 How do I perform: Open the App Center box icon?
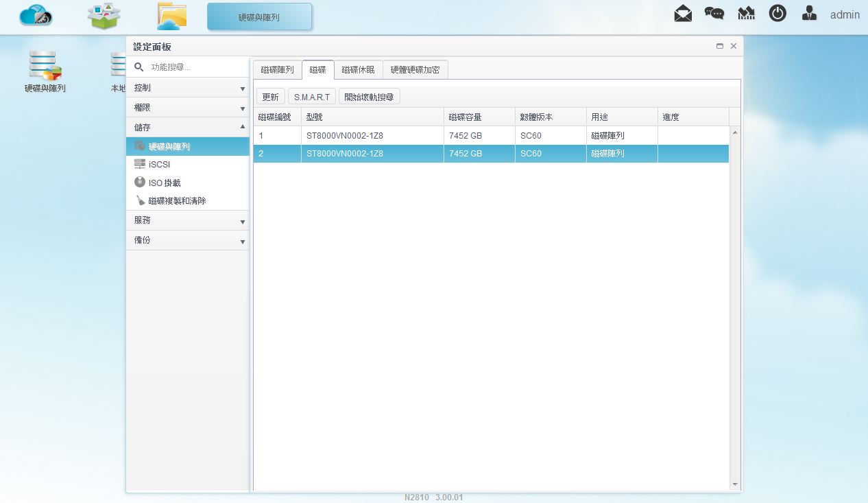(104, 16)
